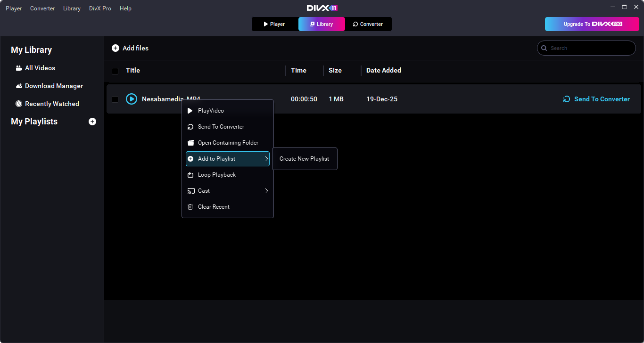The height and width of the screenshot is (343, 644).
Task: Click Upgrade To DivX Pro button
Action: (x=592, y=24)
